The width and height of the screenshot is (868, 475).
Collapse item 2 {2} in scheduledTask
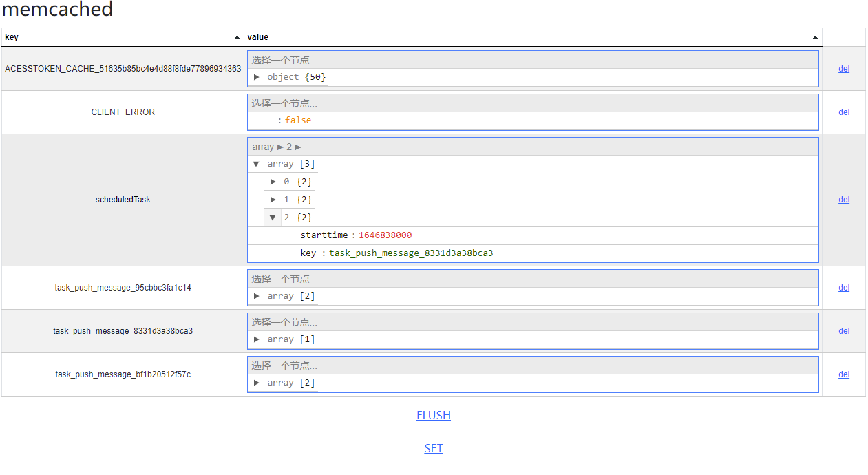(x=273, y=218)
